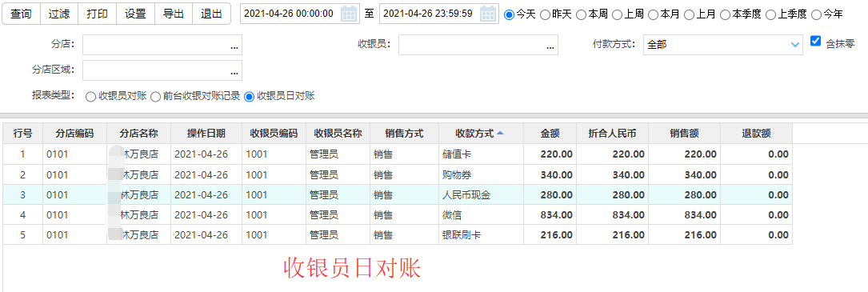Select the 今年 date range radio

pos(816,14)
